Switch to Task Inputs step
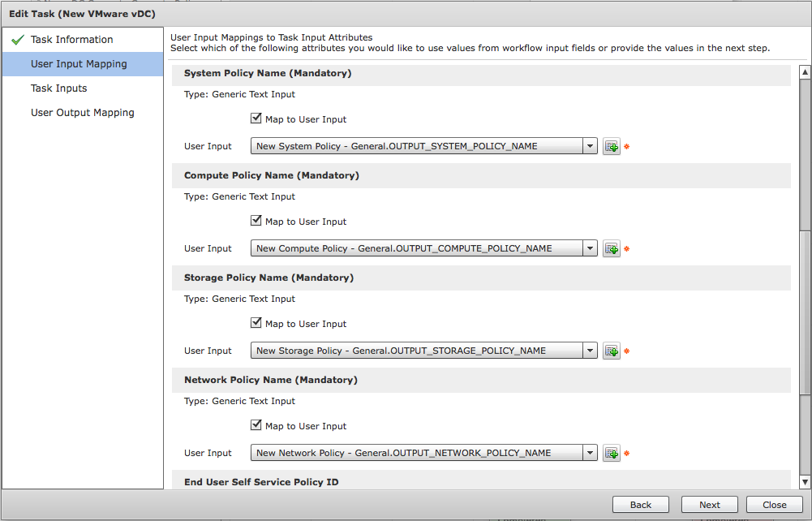The image size is (812, 521). tap(83, 88)
